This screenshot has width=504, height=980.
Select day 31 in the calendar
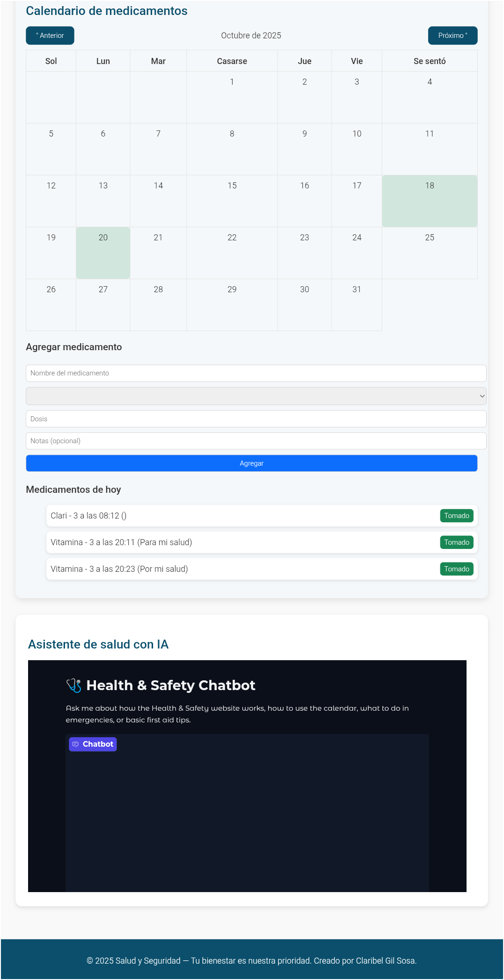point(357,305)
